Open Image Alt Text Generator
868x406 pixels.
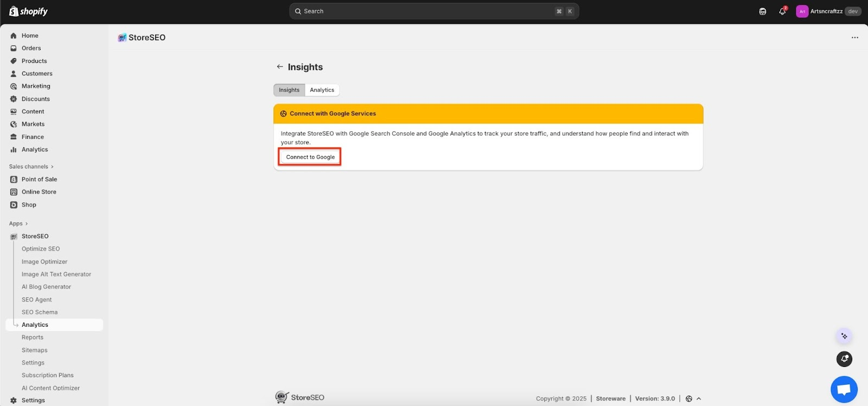56,274
